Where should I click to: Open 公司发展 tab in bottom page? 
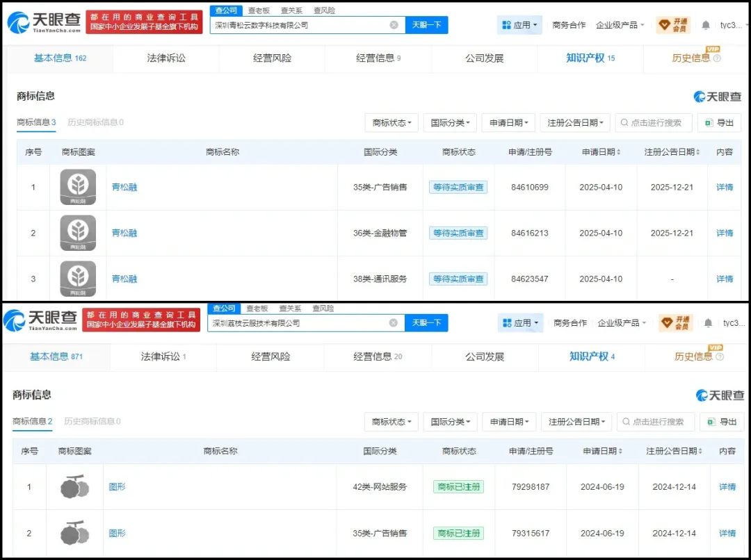tap(485, 356)
